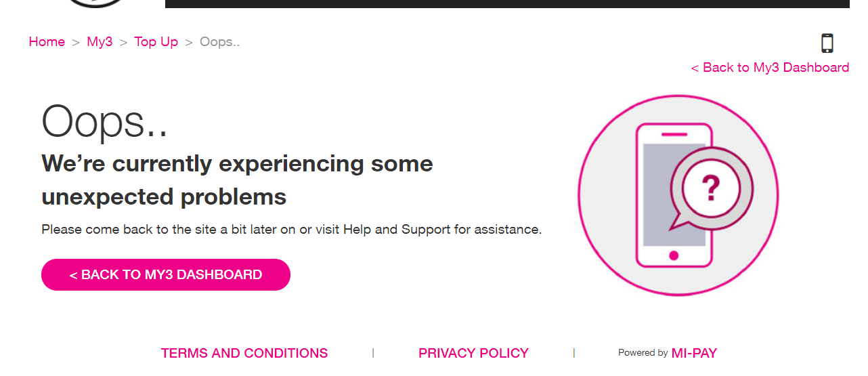868x376 pixels.
Task: Click the arrow separator before the Oops.. breadcrumb
Action: [189, 42]
